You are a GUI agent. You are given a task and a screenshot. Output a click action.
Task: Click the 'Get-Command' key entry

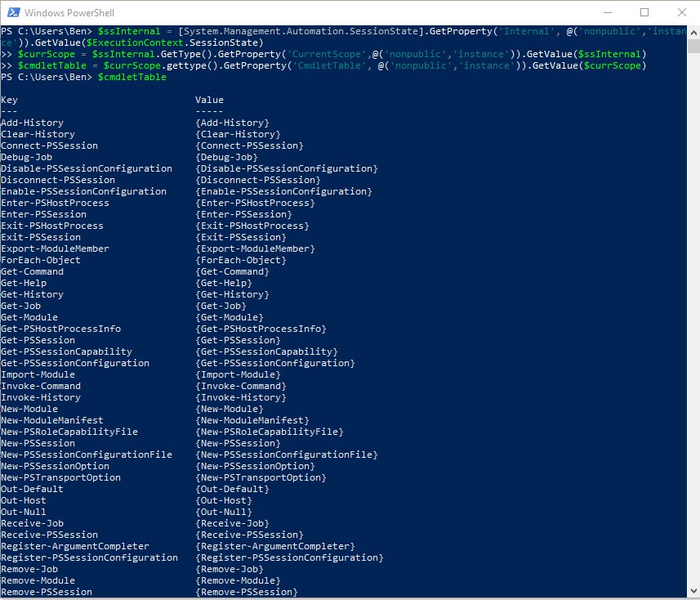point(32,271)
